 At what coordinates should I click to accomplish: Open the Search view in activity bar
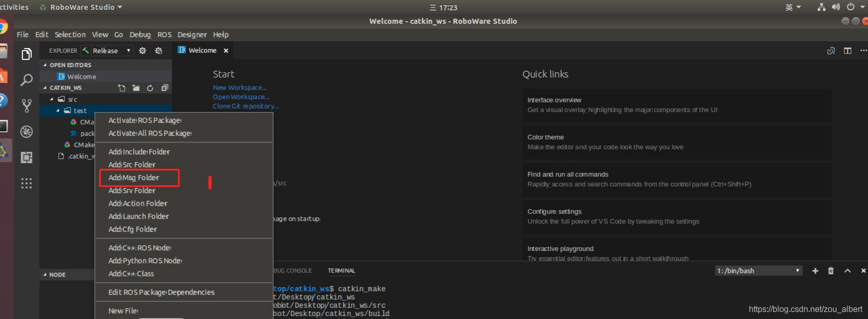click(27, 79)
